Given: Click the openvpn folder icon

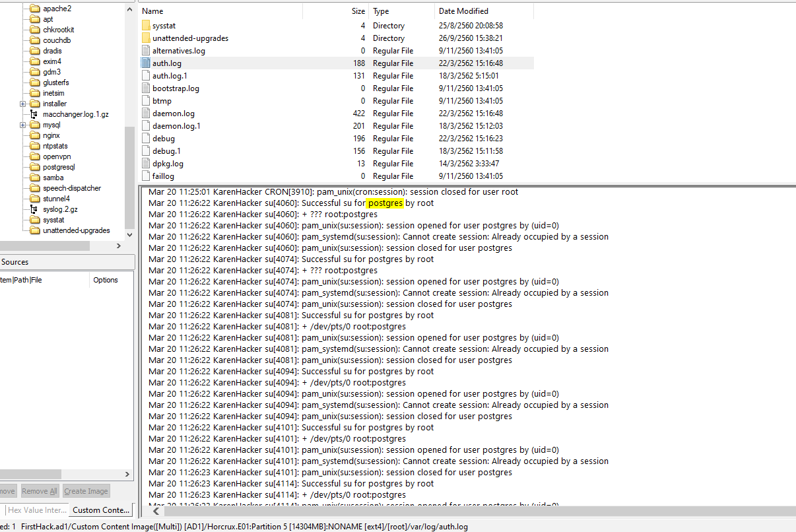Looking at the screenshot, I should 35,156.
